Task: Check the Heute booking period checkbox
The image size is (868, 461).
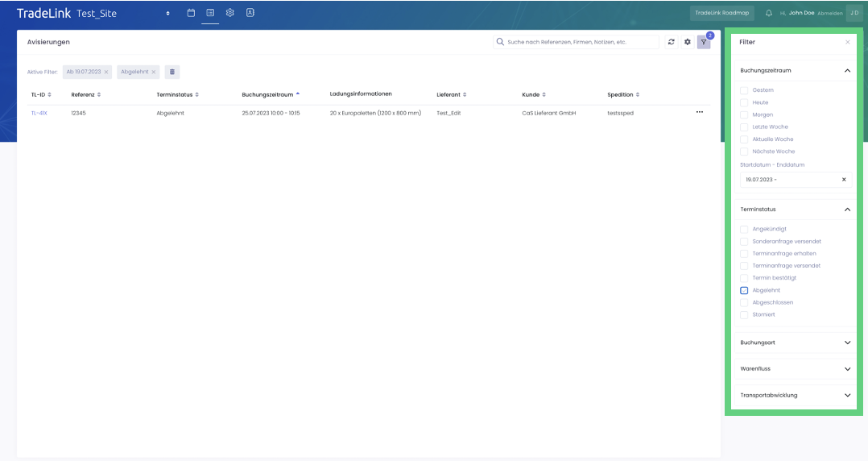Action: pos(745,102)
